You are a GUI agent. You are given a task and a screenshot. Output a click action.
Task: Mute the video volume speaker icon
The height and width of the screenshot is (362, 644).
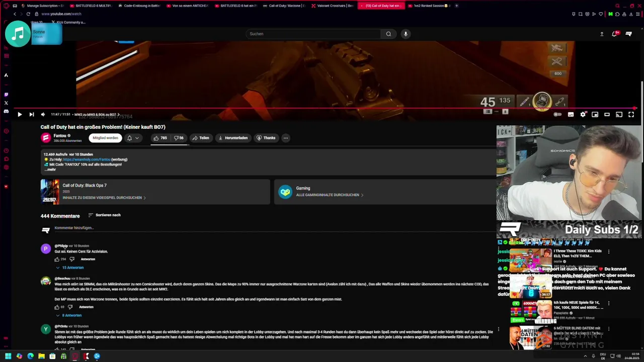43,115
